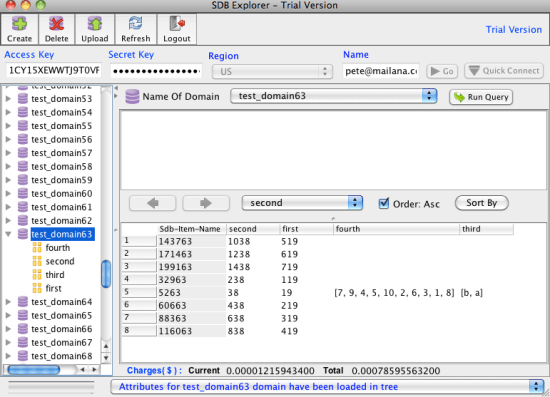Select row 1 header in results table
Viewport: 550px width, 397px height.
click(139, 241)
